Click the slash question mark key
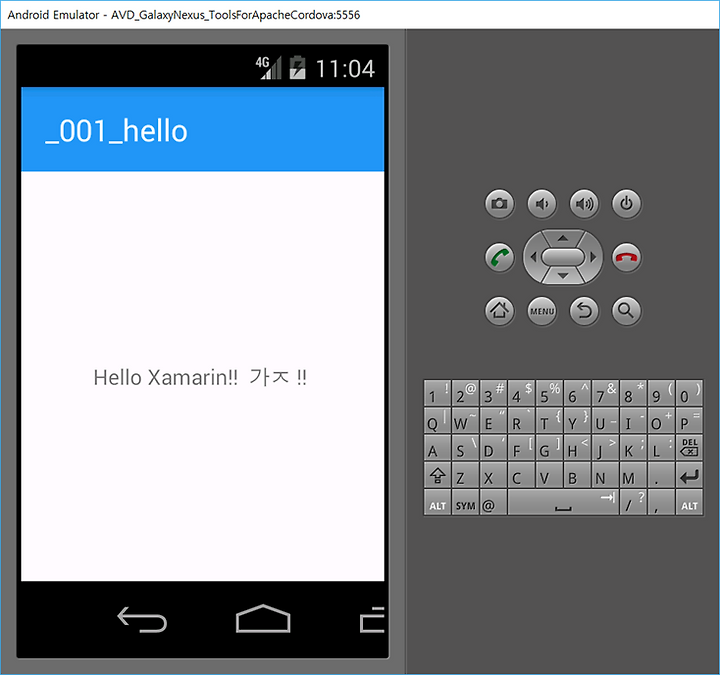The height and width of the screenshot is (675, 720). pyautogui.click(x=633, y=502)
